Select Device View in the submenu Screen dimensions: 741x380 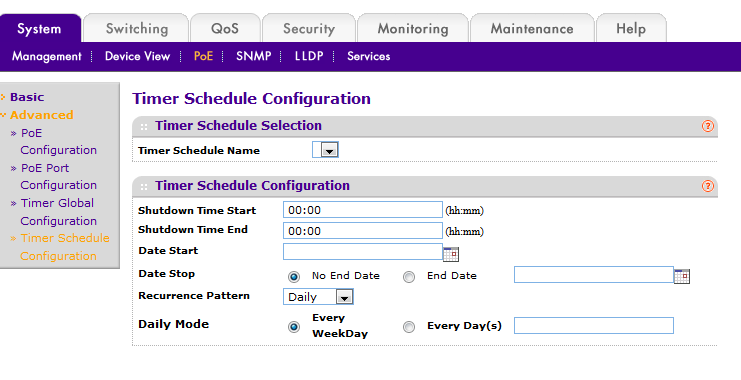[137, 56]
